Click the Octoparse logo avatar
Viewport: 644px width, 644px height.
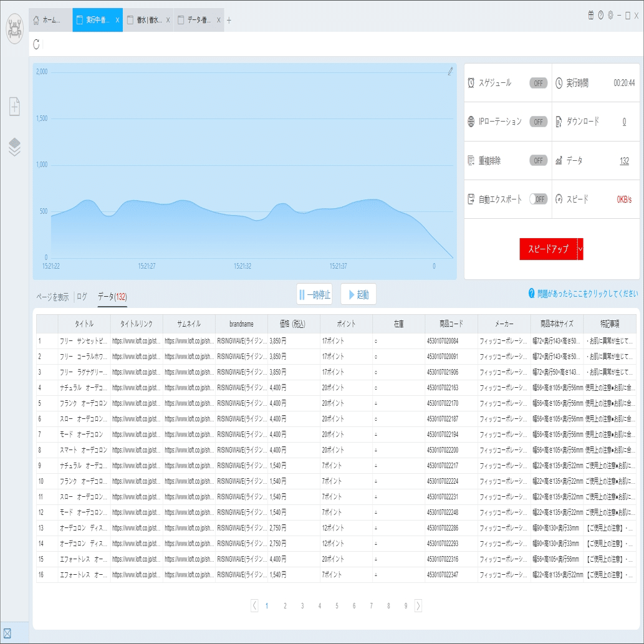tap(15, 29)
